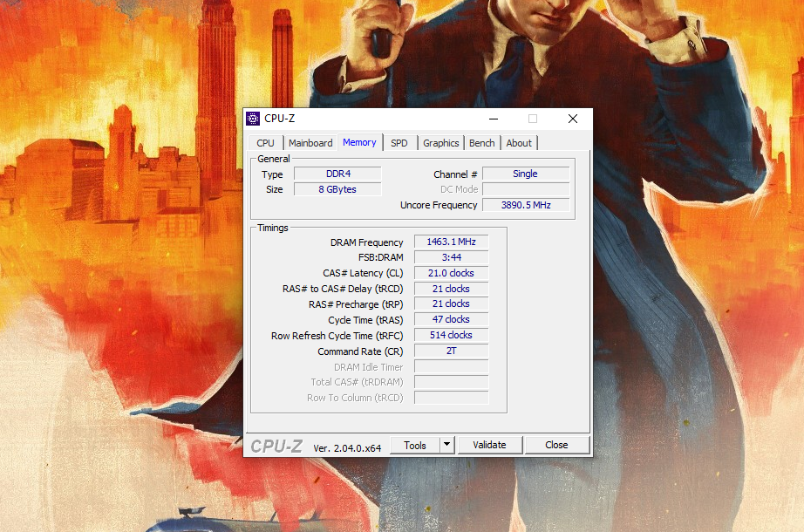Select the tRAS 47 clocks value
804x532 pixels.
[x=451, y=319]
